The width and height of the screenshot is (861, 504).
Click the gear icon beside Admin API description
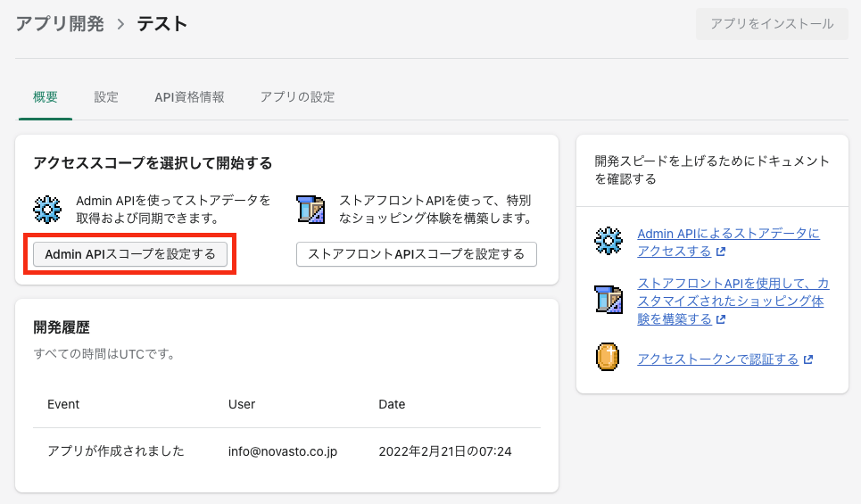(x=47, y=209)
